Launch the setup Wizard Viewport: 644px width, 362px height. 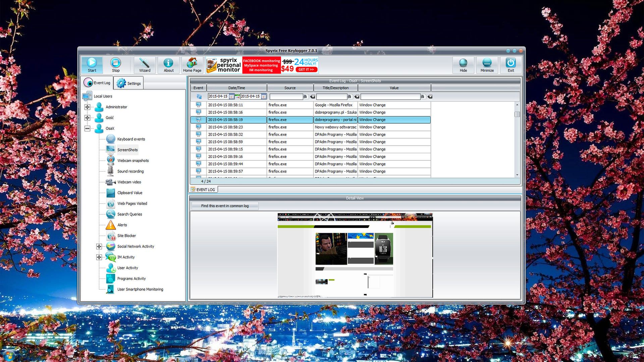click(x=144, y=64)
